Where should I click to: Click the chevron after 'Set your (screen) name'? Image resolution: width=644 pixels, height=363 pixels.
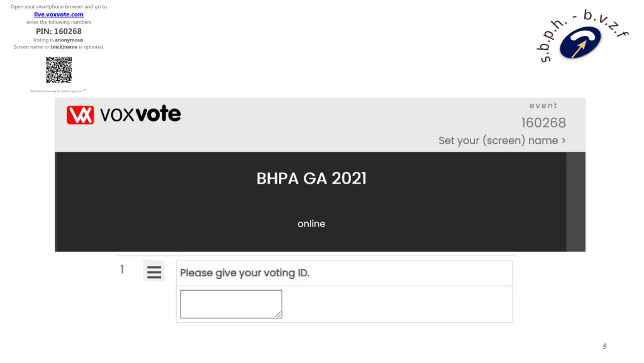(564, 140)
